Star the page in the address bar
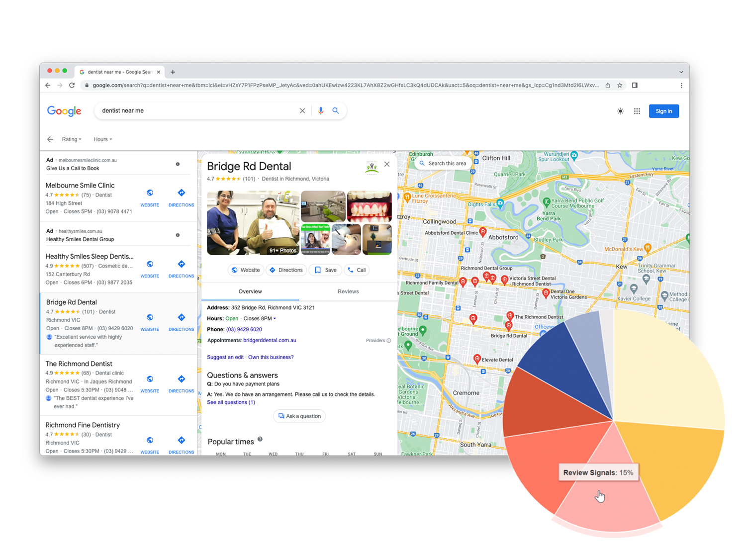 [x=620, y=85]
